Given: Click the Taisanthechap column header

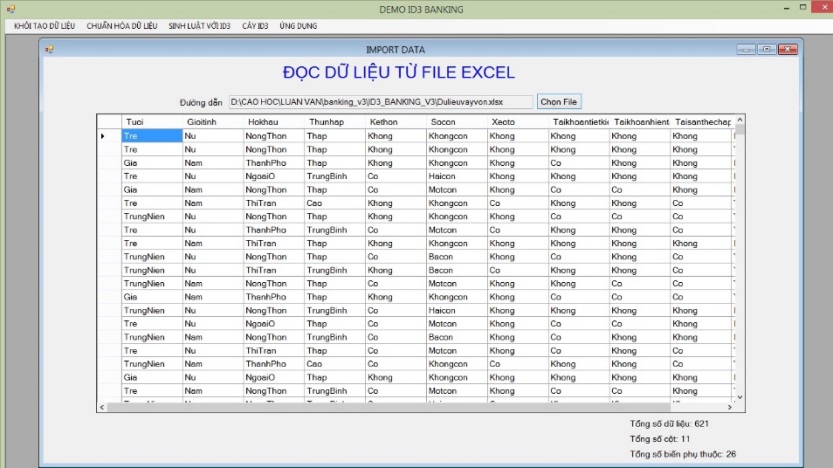Looking at the screenshot, I should (x=701, y=122).
